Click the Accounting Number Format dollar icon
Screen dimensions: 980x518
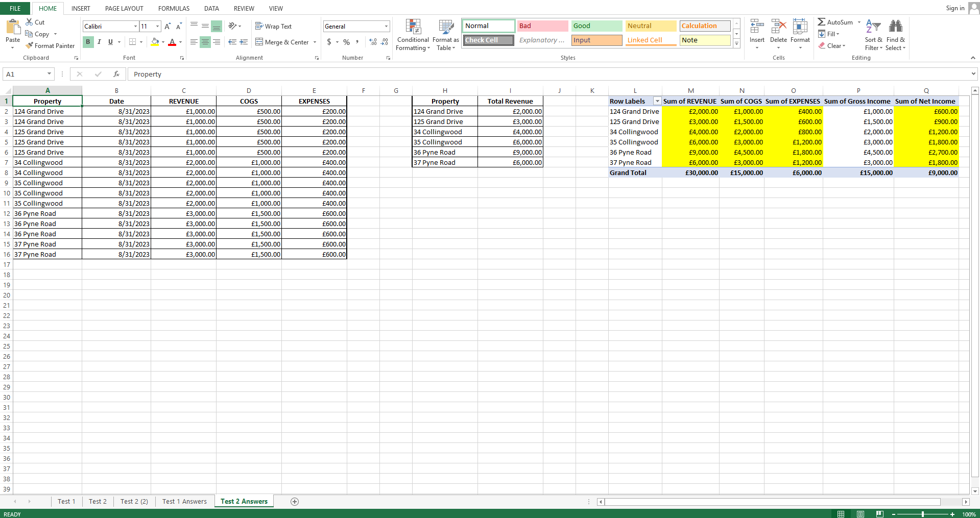[x=329, y=42]
